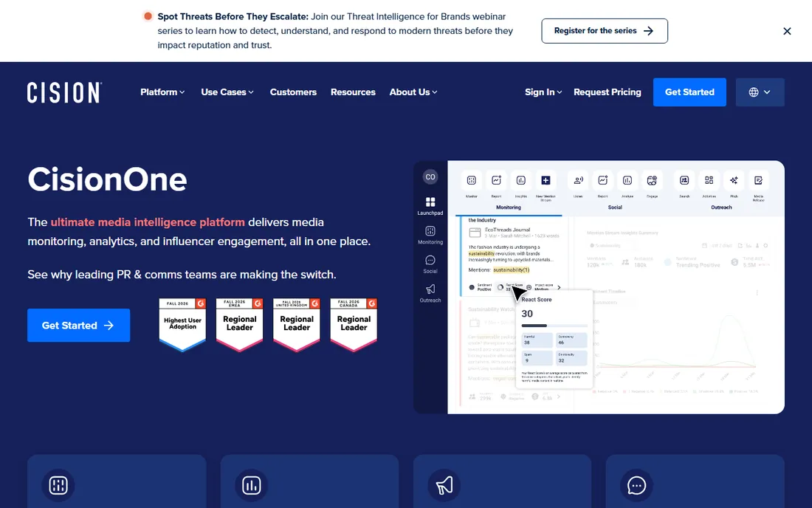Screen dimensions: 812x508
Task: Click the bottom feature card's megaphone icon
Action: click(444, 485)
